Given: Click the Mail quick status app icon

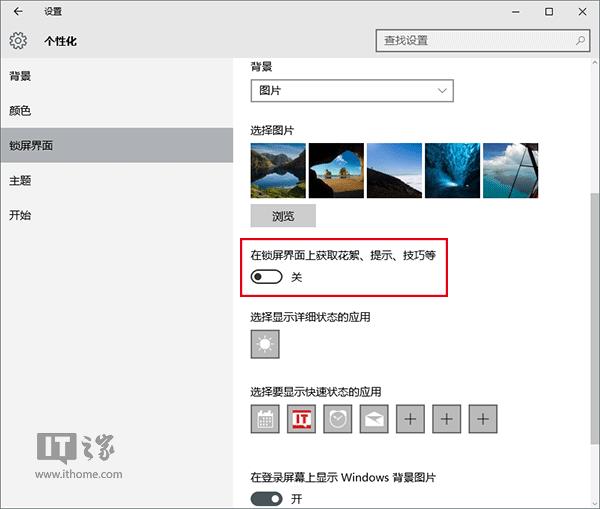Looking at the screenshot, I should (376, 420).
